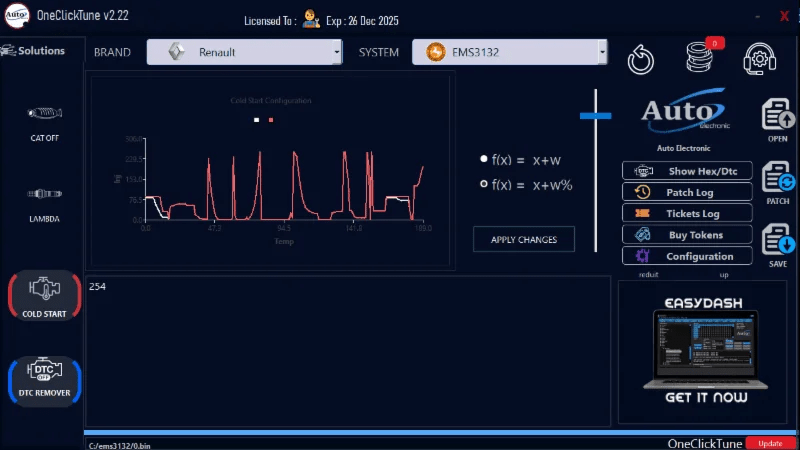The width and height of the screenshot is (800, 450).
Task: Click the Auto Electronic logo
Action: (684, 111)
